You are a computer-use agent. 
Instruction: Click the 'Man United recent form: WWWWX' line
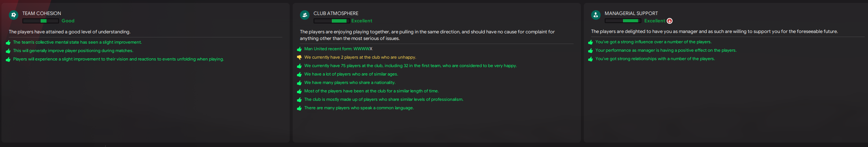(338, 49)
